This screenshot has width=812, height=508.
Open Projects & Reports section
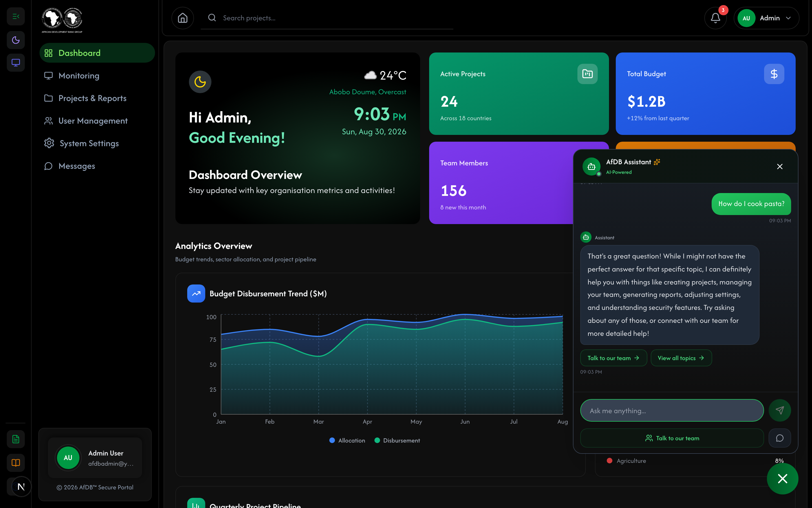pyautogui.click(x=97, y=98)
